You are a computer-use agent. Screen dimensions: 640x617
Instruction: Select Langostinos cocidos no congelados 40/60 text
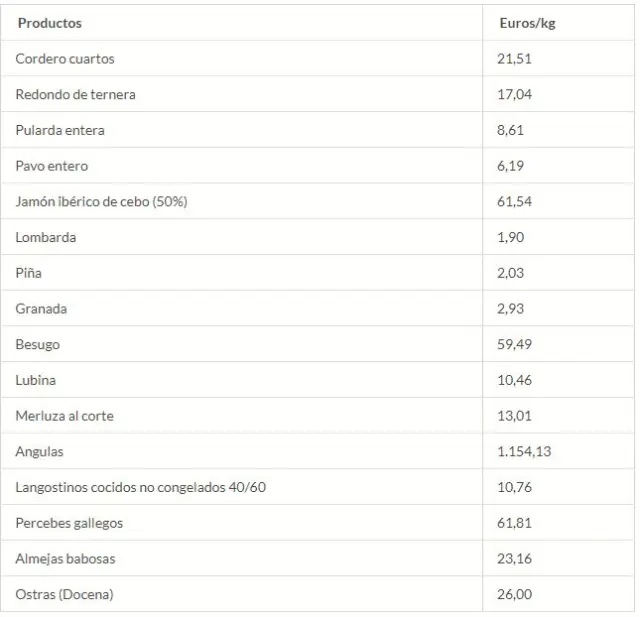coord(140,488)
